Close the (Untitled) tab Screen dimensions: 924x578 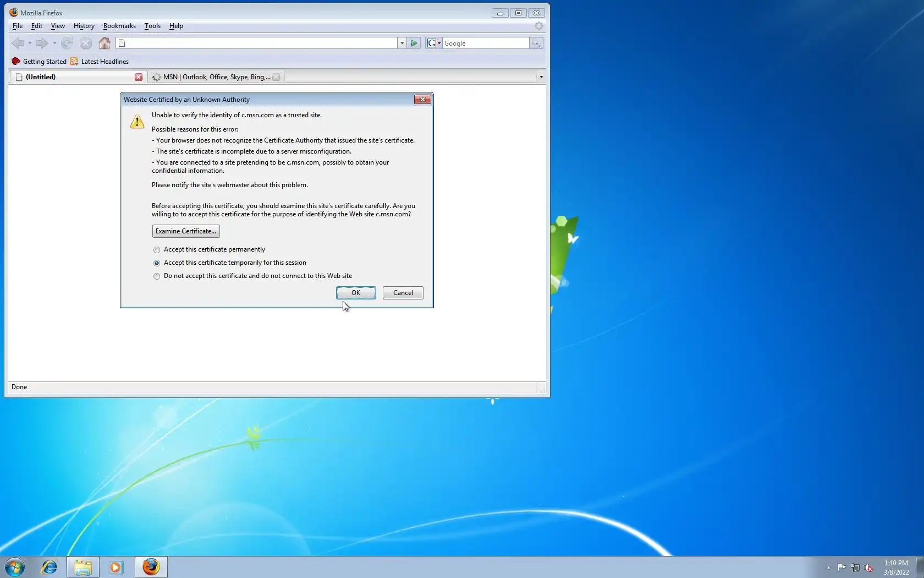click(139, 77)
